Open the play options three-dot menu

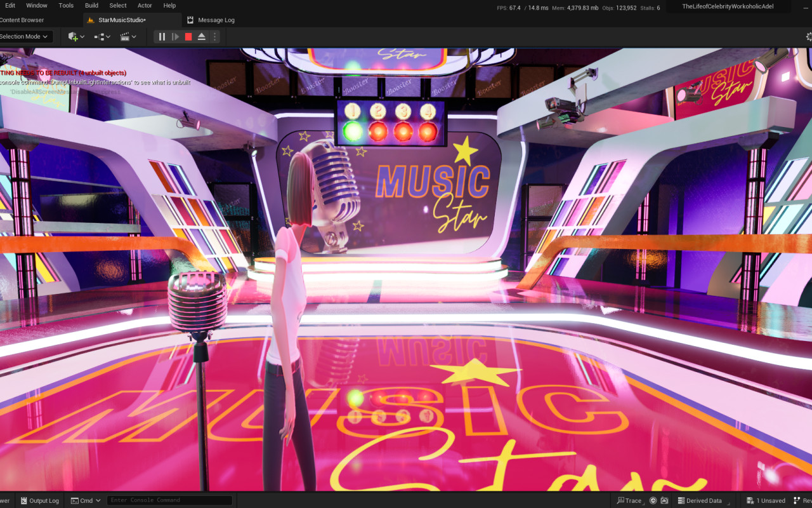tap(214, 37)
